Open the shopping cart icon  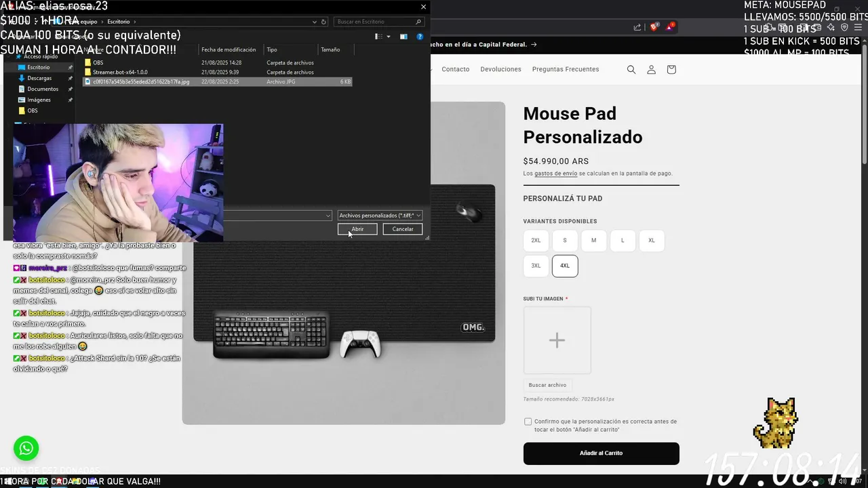coord(671,69)
